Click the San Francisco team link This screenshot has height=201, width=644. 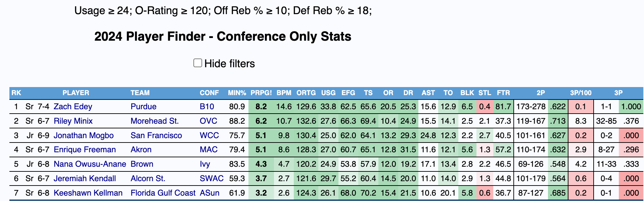click(x=156, y=135)
